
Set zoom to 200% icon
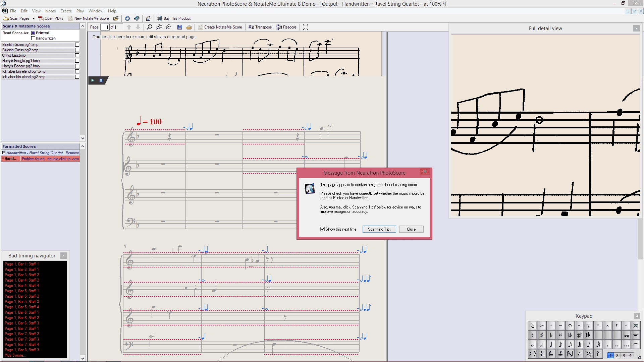pyautogui.click(x=168, y=27)
